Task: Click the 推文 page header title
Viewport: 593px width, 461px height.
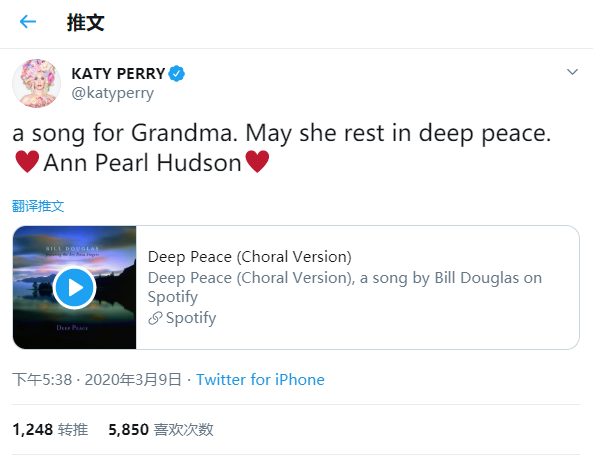Action: coord(85,22)
